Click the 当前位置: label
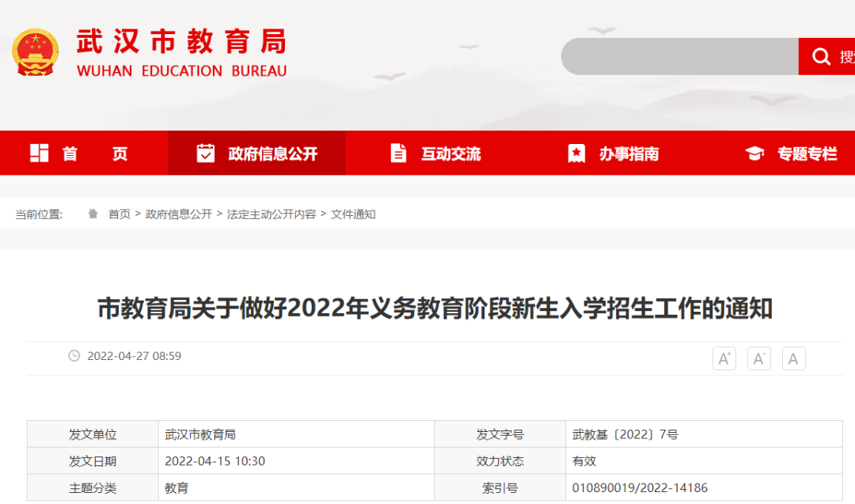Image resolution: width=855 pixels, height=504 pixels. click(39, 214)
